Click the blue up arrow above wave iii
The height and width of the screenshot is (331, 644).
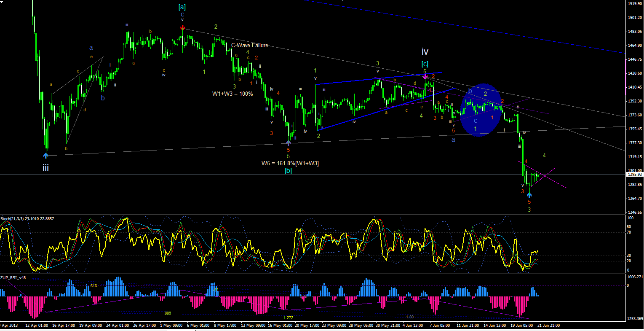(45, 155)
